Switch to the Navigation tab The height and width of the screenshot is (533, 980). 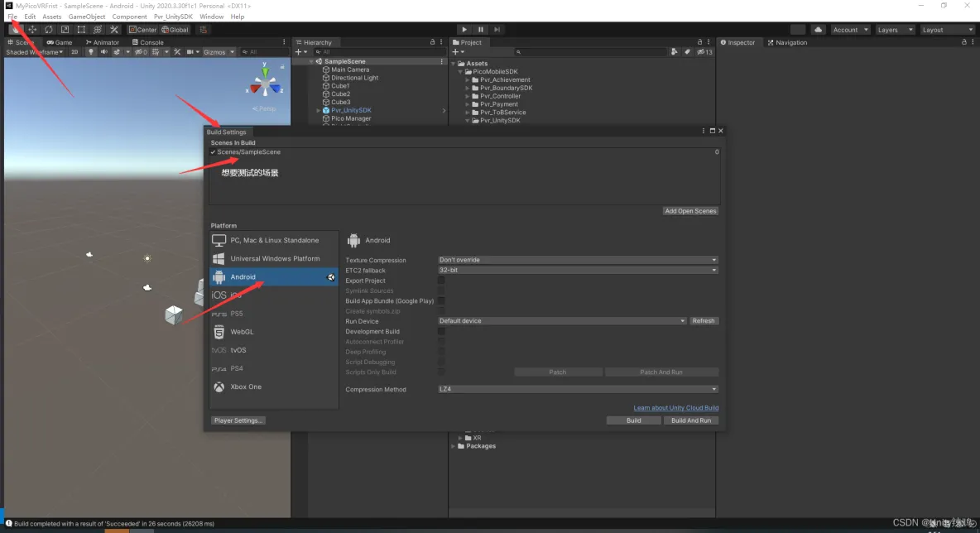(x=787, y=42)
